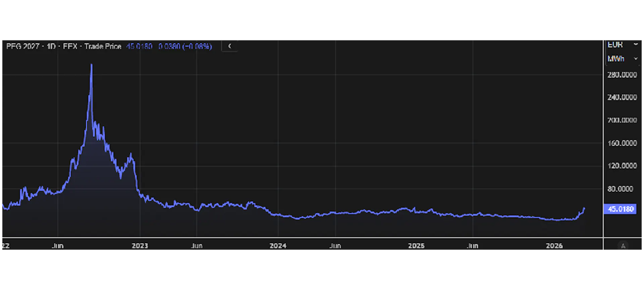644x290 pixels.
Task: Click the last data point of the price line
Action: (584, 209)
